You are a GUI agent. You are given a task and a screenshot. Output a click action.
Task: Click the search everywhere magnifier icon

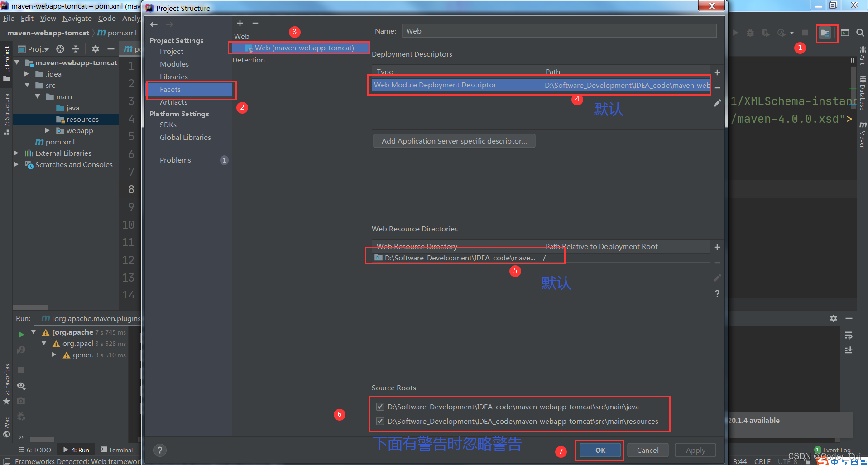coord(860,33)
